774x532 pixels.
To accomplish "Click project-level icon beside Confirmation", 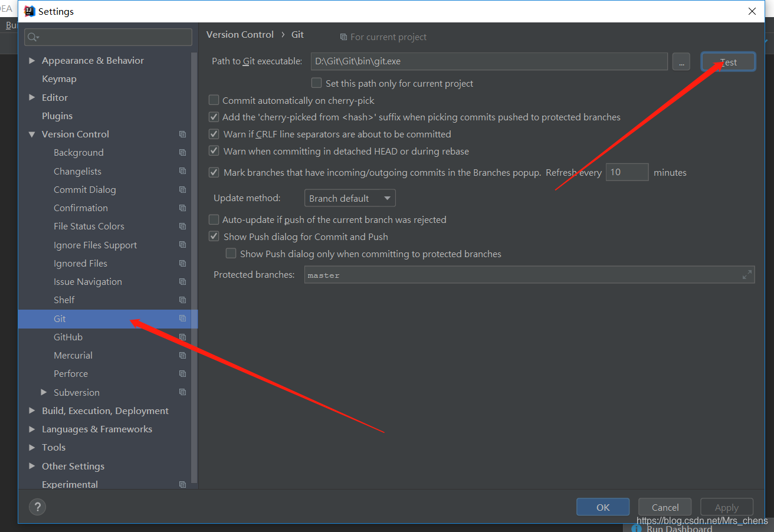I will 183,208.
